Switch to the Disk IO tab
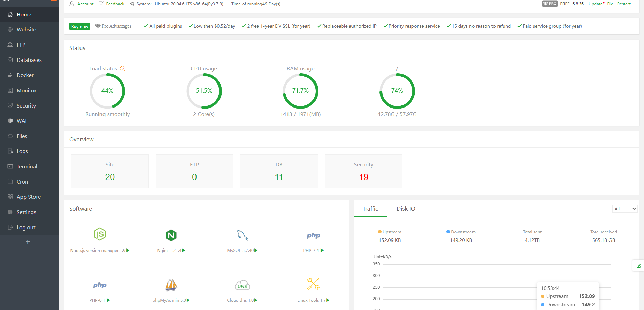 [x=406, y=209]
